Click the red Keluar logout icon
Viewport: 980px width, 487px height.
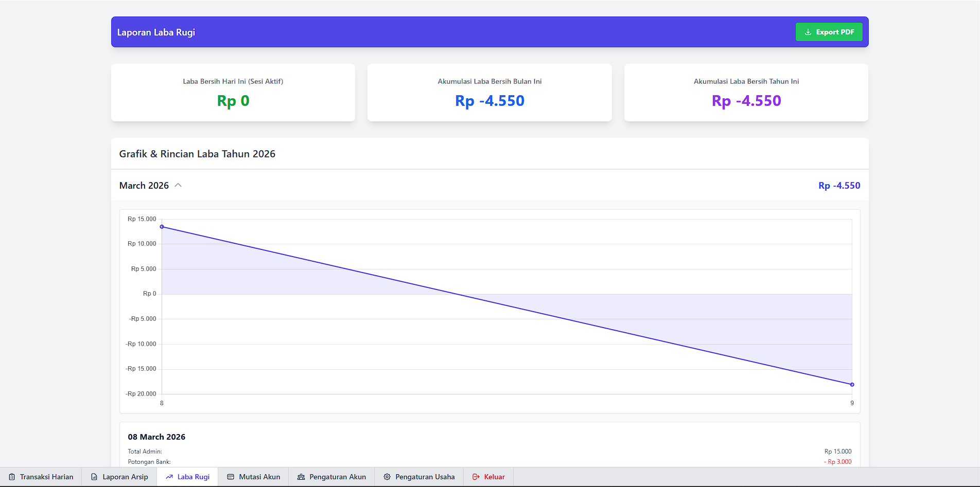476,477
